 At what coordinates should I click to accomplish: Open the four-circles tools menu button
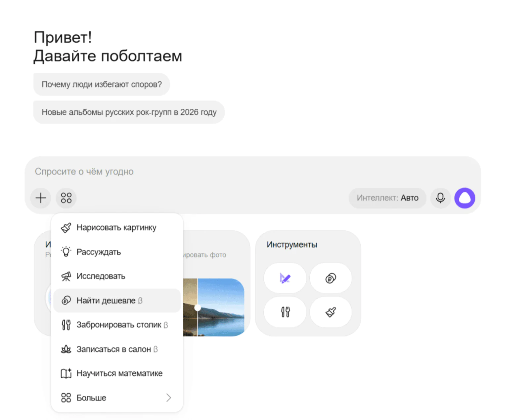pos(66,198)
